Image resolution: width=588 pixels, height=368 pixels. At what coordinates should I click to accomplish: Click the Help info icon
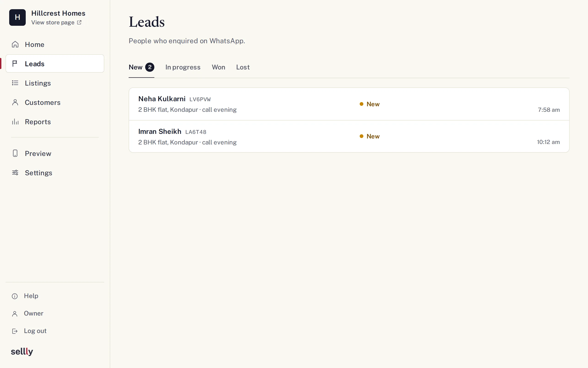15,296
